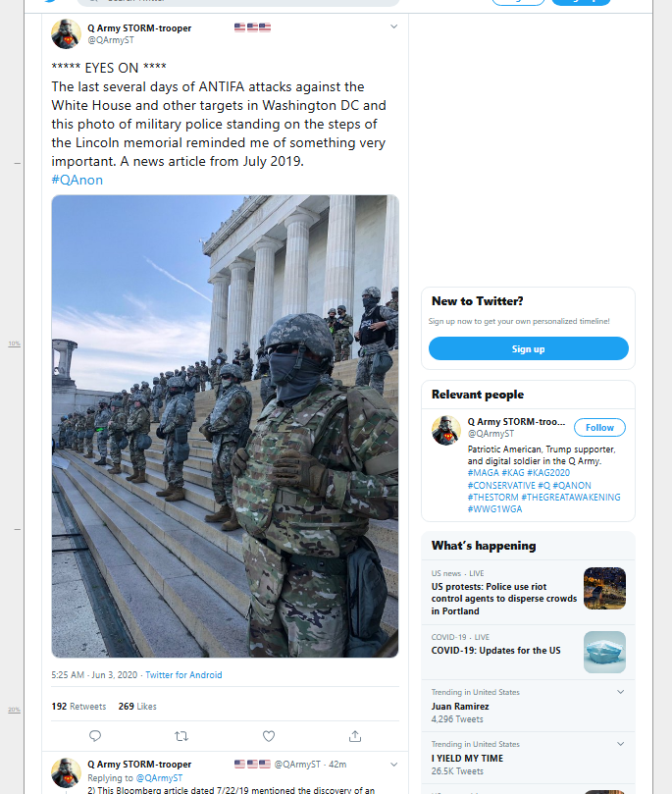Open the soldiers Lincoln Memorial photo

click(x=226, y=426)
